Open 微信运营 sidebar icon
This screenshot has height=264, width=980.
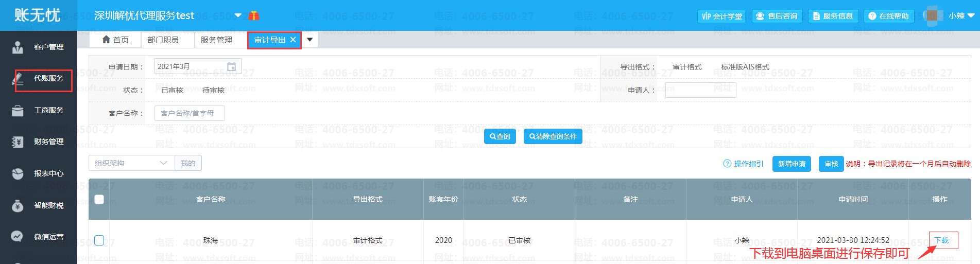18,237
